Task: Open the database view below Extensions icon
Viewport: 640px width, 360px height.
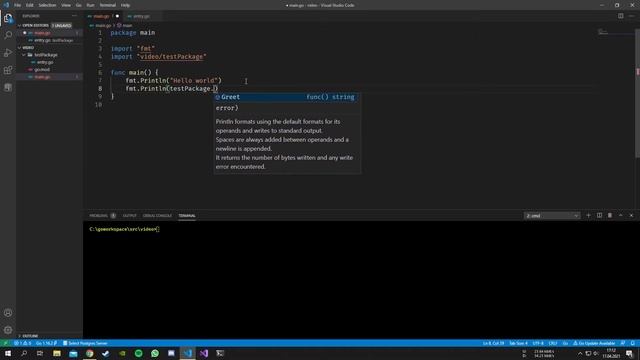Action: pyautogui.click(x=8, y=87)
